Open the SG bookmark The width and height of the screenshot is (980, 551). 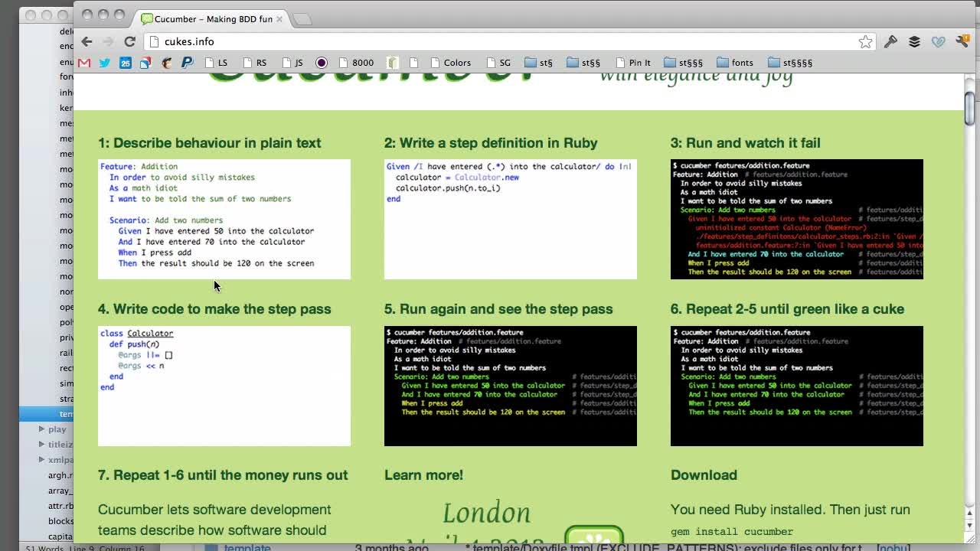click(498, 63)
